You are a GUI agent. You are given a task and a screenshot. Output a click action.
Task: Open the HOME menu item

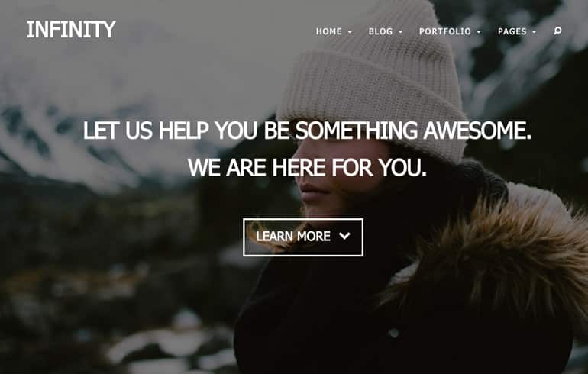pos(329,31)
